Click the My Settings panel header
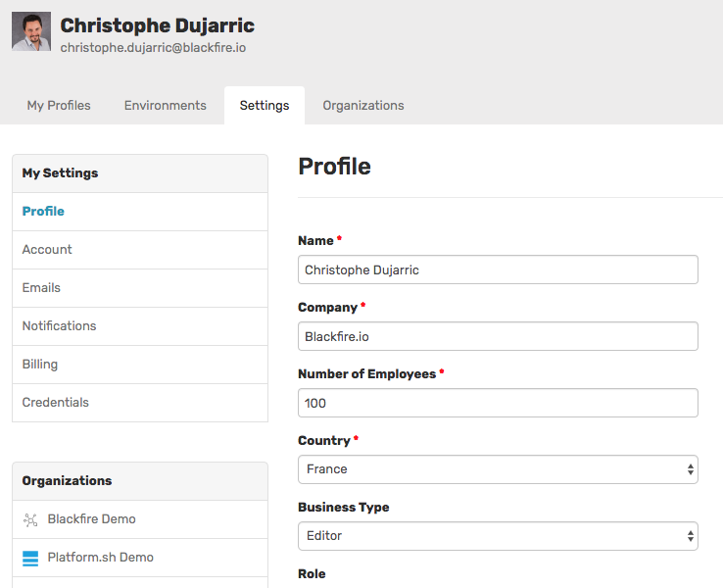The width and height of the screenshot is (723, 588). tap(140, 173)
